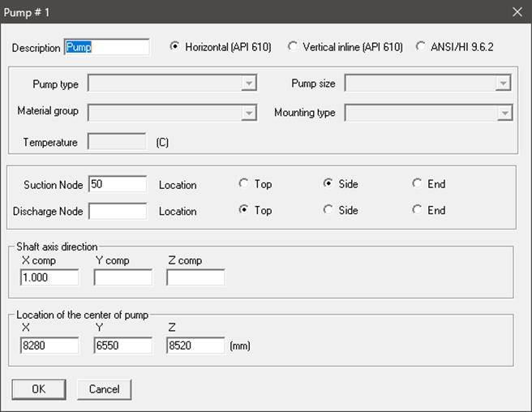Click the pump center Z coordinate field
Screen dimensions: 532x412
pyautogui.click(x=195, y=345)
